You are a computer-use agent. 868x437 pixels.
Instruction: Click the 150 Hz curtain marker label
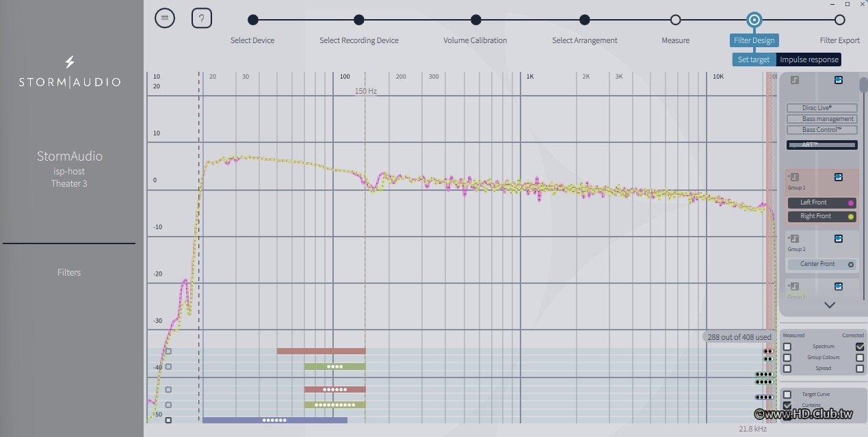click(366, 91)
